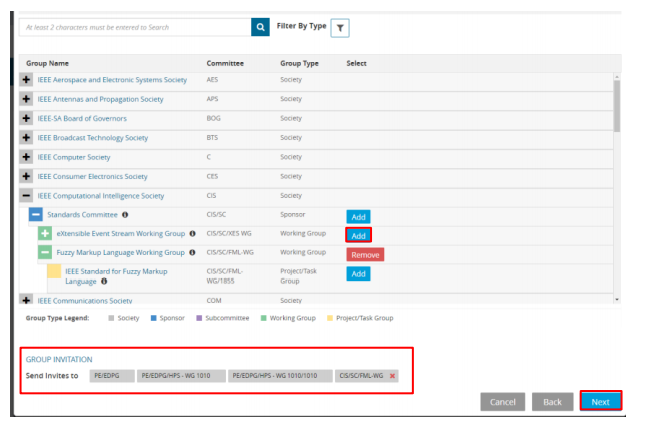Click the group list scrollbar thumb
The height and width of the screenshot is (429, 647).
point(617,106)
